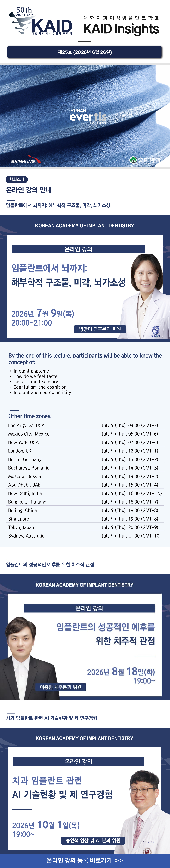Screen dimensions: 170x868
Task: Select the 제25호 (2026년 6월 26일) issue bar
Action: (x=85, y=52)
